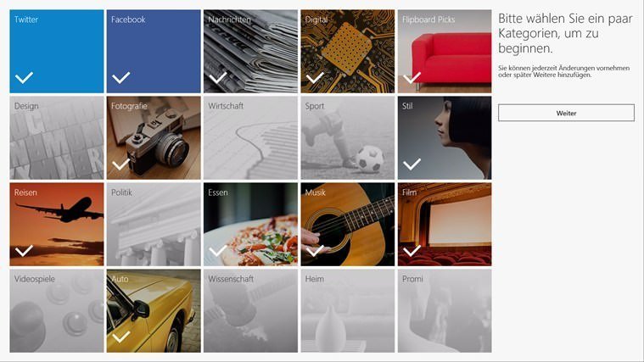Uncheck the Digital circuit board tile

348,52
